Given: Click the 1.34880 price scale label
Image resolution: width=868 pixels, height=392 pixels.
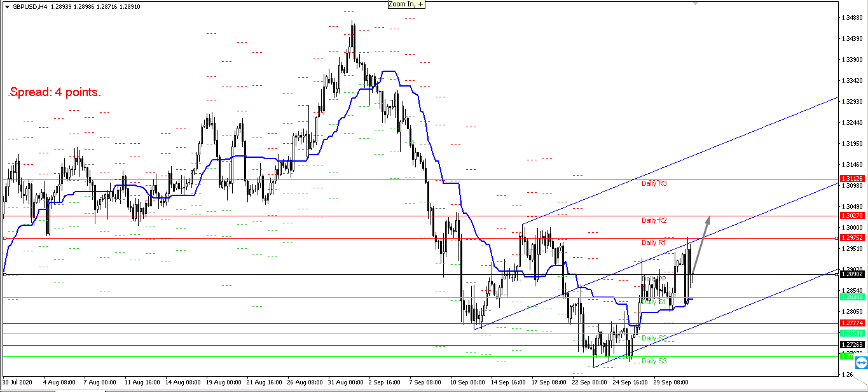Looking at the screenshot, I should tap(852, 18).
